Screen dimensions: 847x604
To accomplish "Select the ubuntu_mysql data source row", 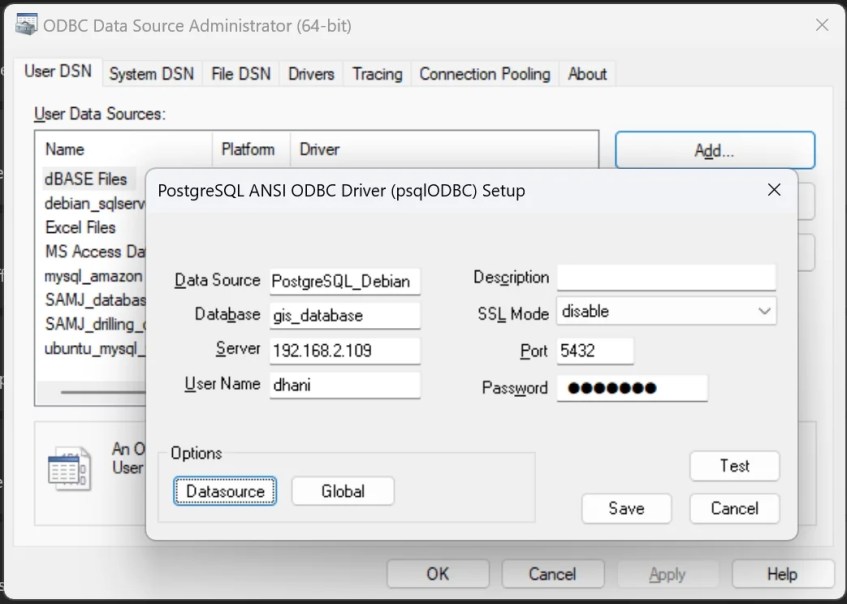I will [x=95, y=348].
